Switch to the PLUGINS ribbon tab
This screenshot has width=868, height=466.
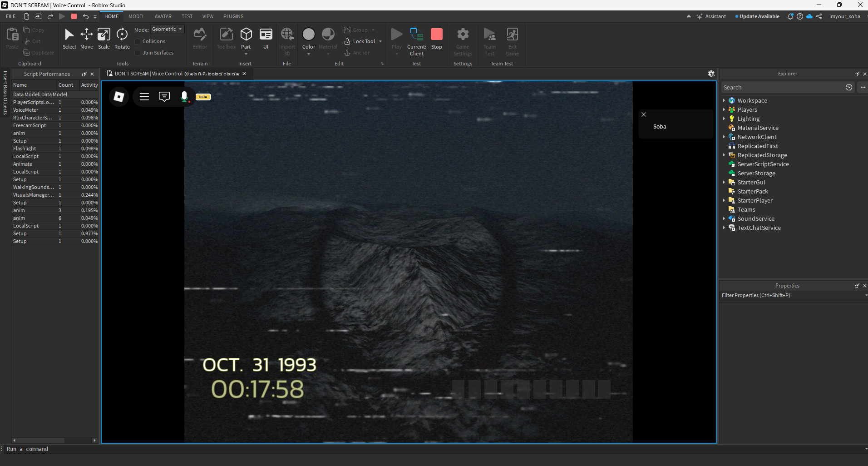tap(233, 16)
